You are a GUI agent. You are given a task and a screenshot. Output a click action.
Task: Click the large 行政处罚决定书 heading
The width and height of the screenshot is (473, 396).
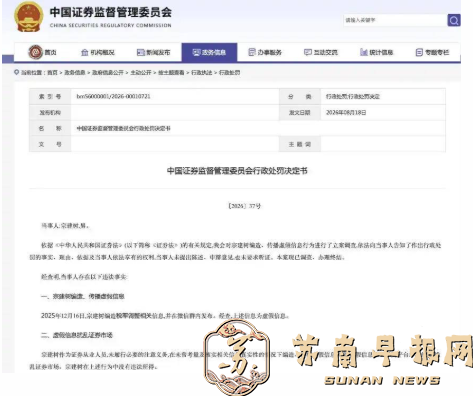pos(237,171)
